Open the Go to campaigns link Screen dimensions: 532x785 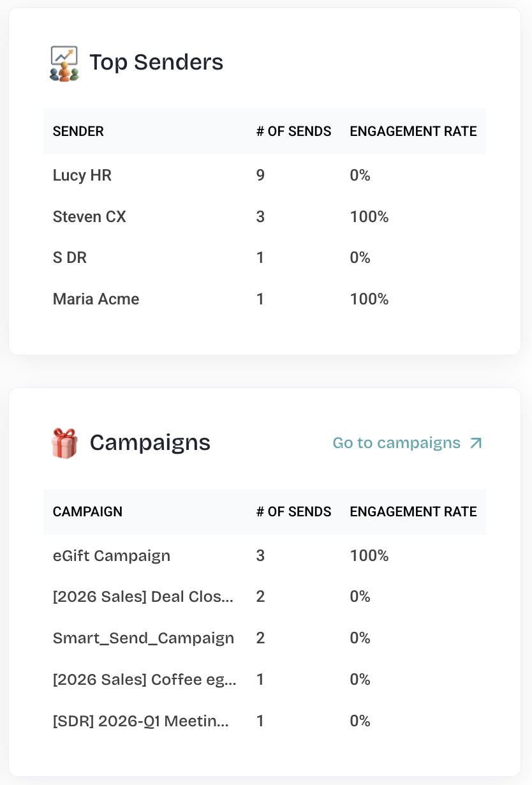pos(408,443)
